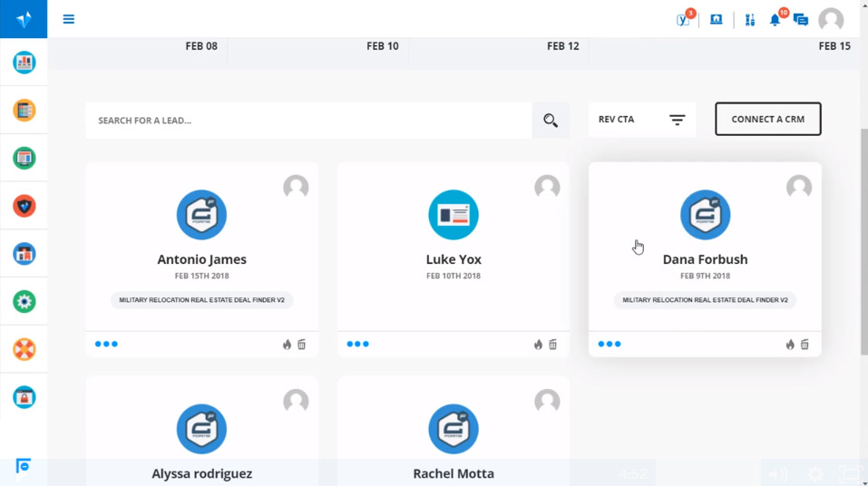Open the orange lifebuoy support sidebar icon

24,349
